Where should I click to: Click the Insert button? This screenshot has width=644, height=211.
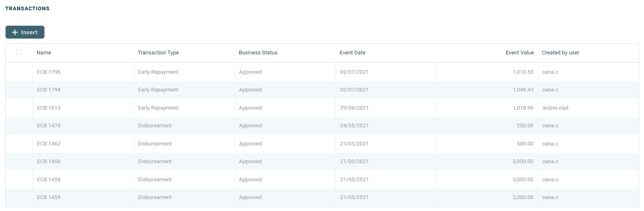click(25, 32)
